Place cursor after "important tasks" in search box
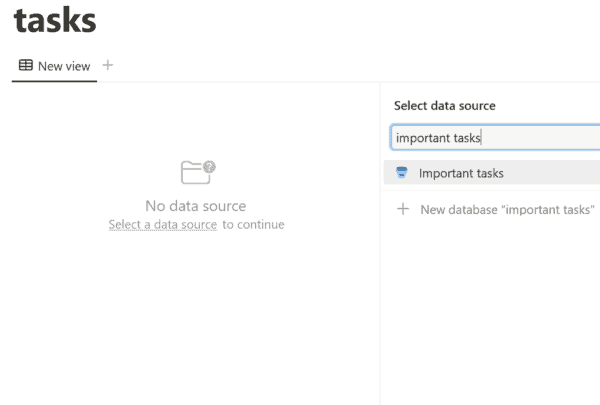 pyautogui.click(x=483, y=138)
